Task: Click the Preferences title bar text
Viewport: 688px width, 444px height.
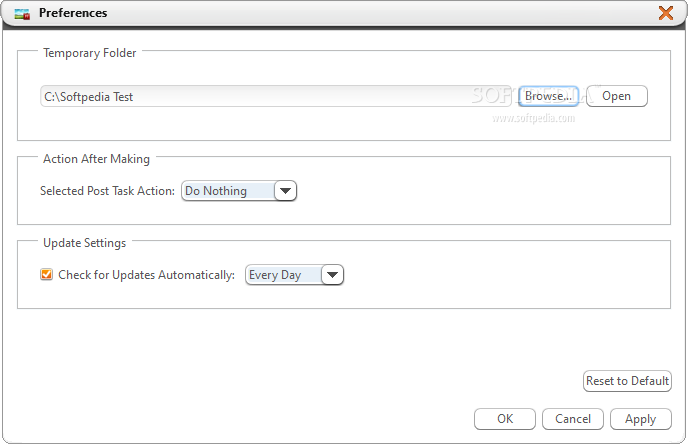Action: pos(73,13)
